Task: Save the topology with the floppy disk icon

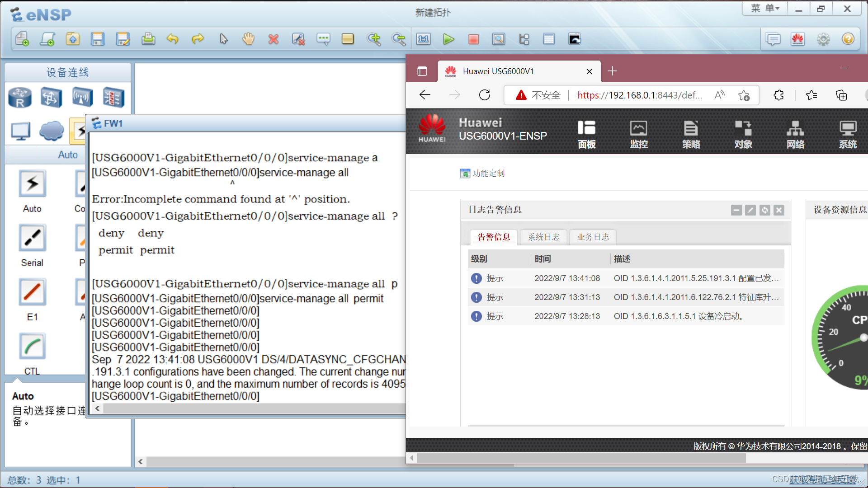Action: 98,39
